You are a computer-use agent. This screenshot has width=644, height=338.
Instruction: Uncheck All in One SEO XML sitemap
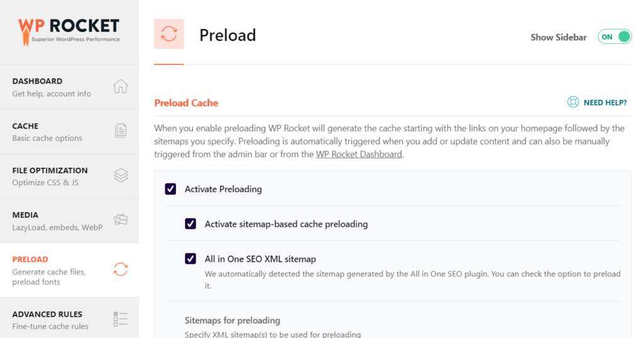pyautogui.click(x=190, y=259)
